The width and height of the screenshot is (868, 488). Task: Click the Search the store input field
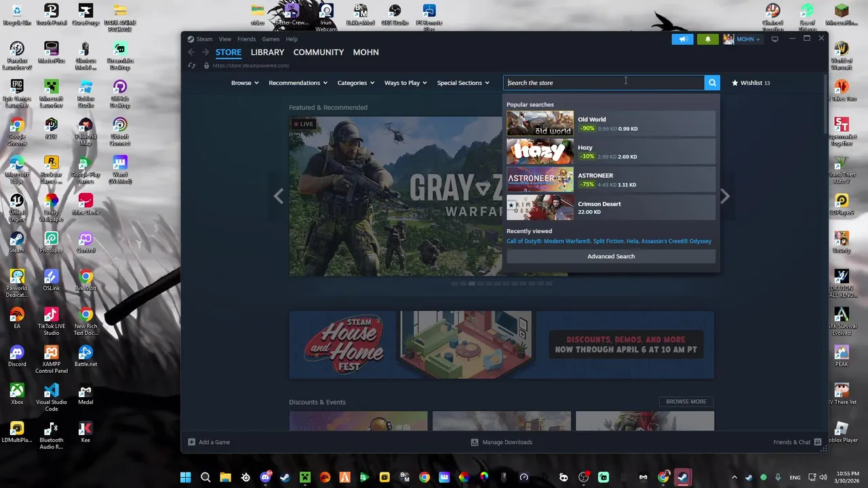point(605,83)
